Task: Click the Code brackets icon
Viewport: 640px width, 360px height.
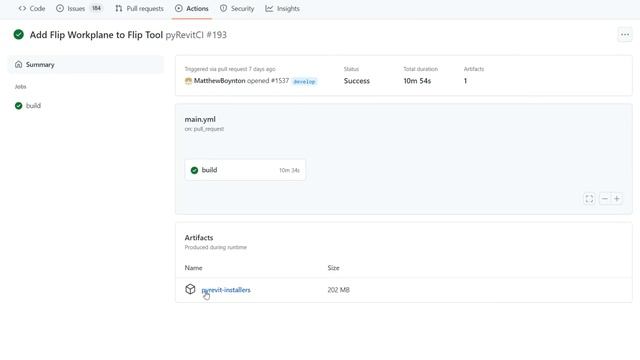Action: click(22, 8)
